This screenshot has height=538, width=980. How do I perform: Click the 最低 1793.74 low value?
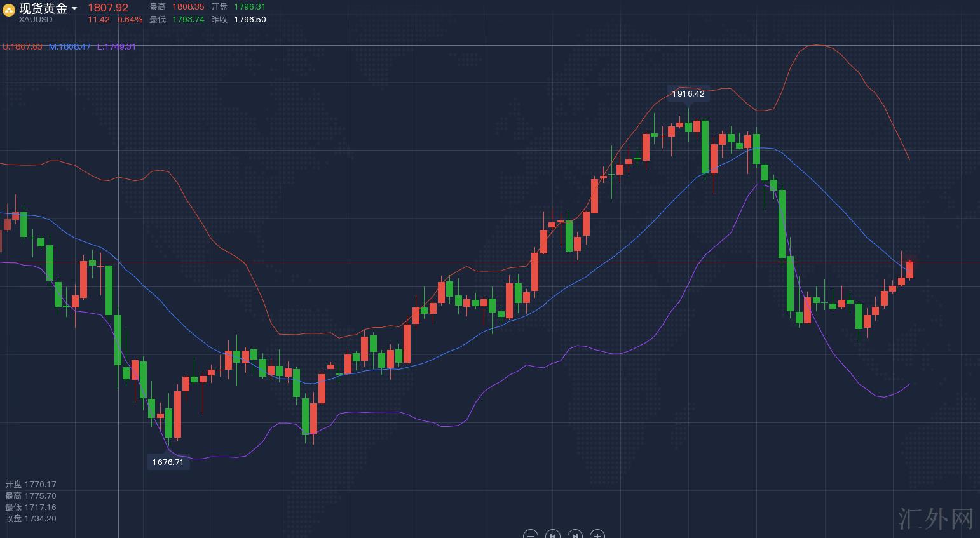click(x=188, y=20)
